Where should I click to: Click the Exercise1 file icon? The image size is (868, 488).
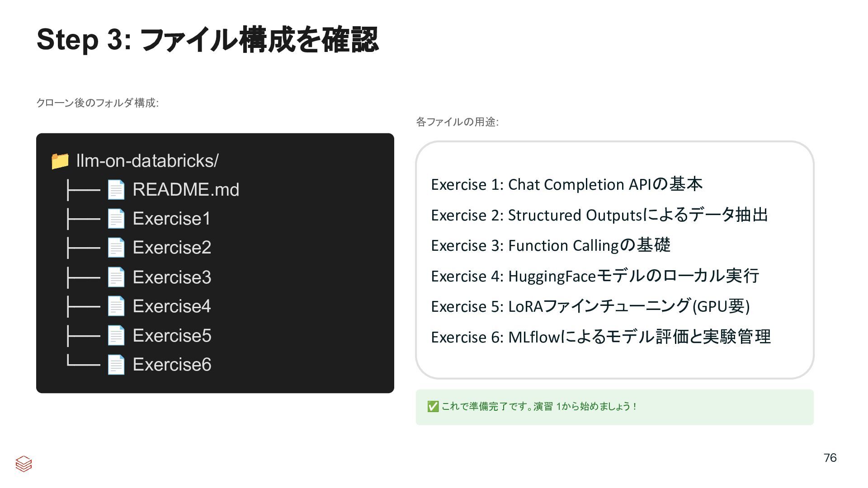point(116,219)
